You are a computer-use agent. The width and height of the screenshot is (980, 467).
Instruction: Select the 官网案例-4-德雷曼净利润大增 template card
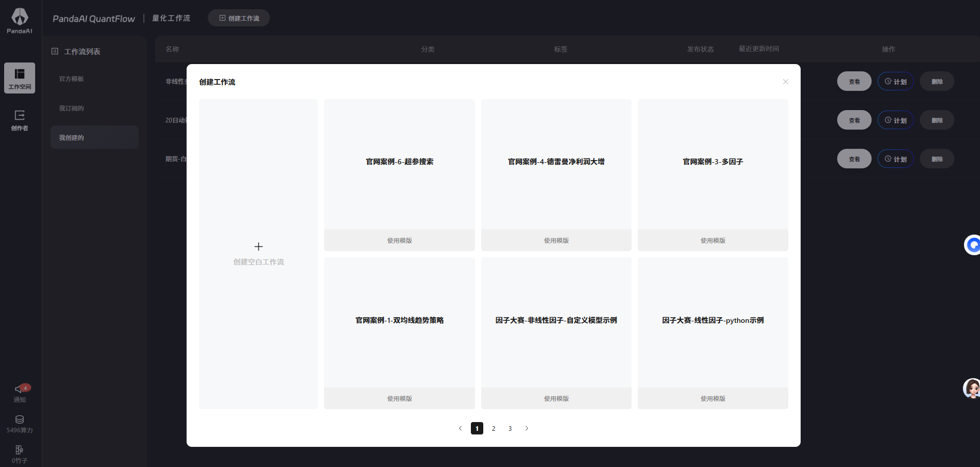556,162
